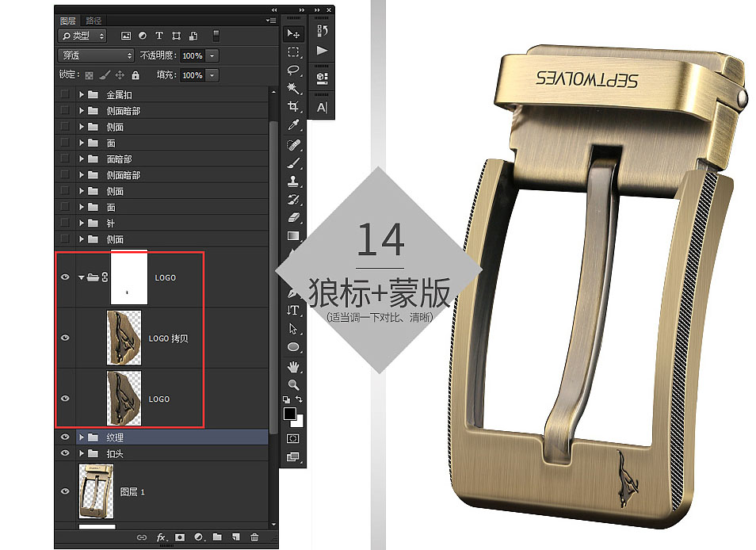
Task: Expand the 面暗部 group
Action: [82, 159]
